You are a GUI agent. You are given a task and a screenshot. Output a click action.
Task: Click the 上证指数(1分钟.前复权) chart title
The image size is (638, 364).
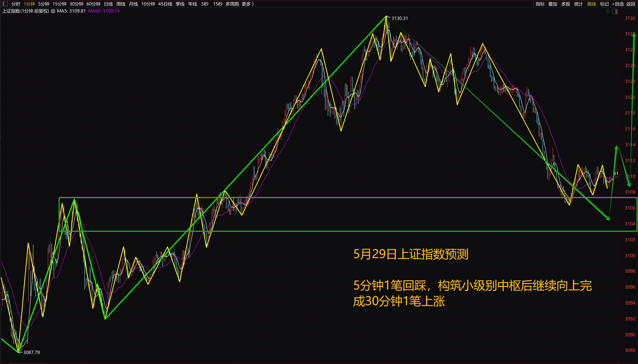(26, 11)
